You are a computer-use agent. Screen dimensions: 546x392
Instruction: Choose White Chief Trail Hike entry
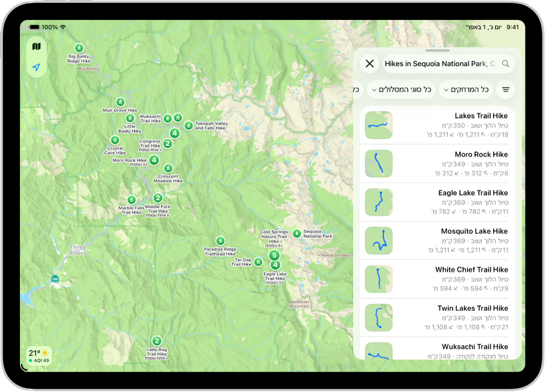click(437, 279)
